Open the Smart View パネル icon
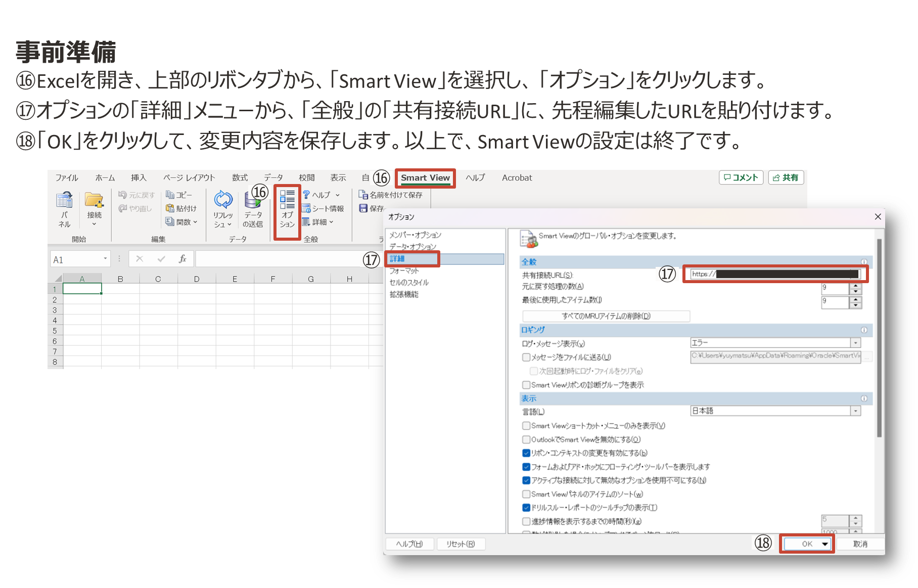 pos(64,200)
